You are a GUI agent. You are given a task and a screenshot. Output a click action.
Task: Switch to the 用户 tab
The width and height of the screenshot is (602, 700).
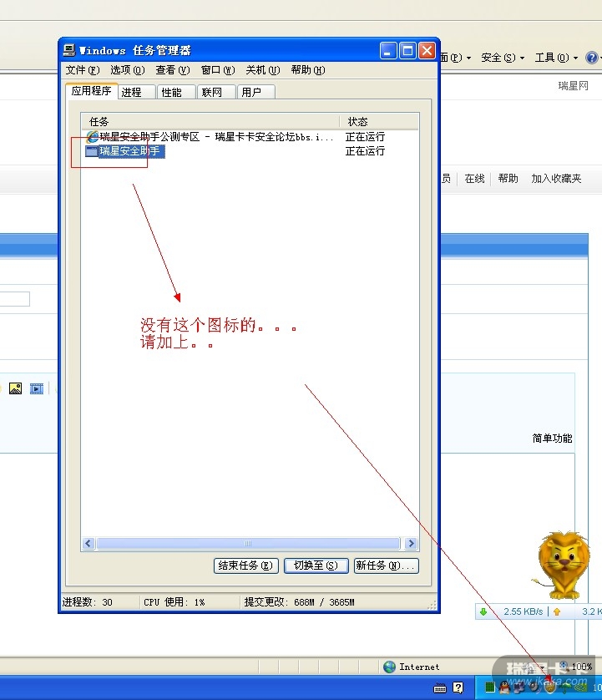click(256, 92)
